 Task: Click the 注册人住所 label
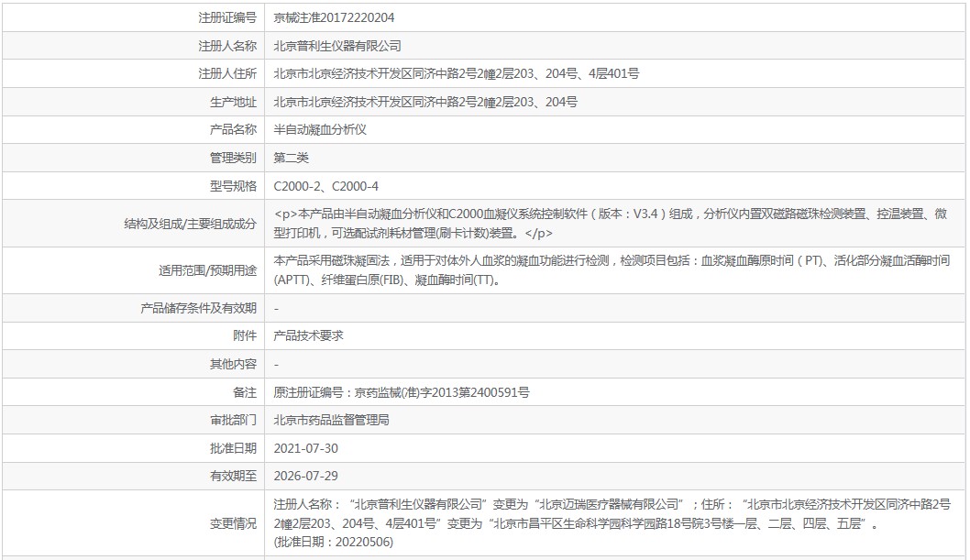[x=227, y=73]
